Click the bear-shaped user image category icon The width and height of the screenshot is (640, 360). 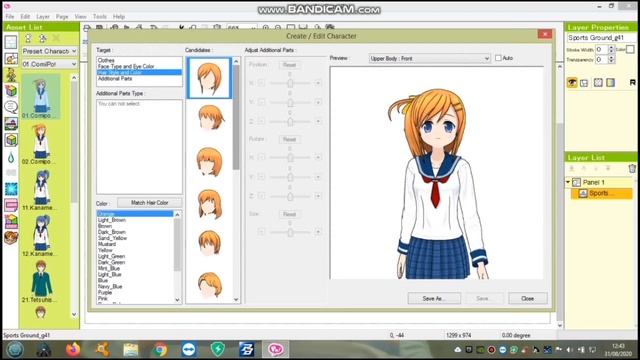tap(11, 237)
